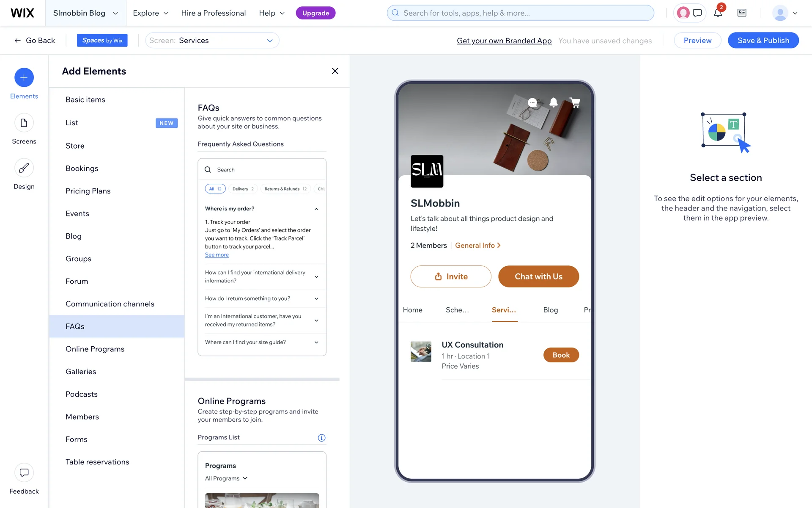Click the Save & Publish button
The width and height of the screenshot is (812, 508).
(x=763, y=41)
